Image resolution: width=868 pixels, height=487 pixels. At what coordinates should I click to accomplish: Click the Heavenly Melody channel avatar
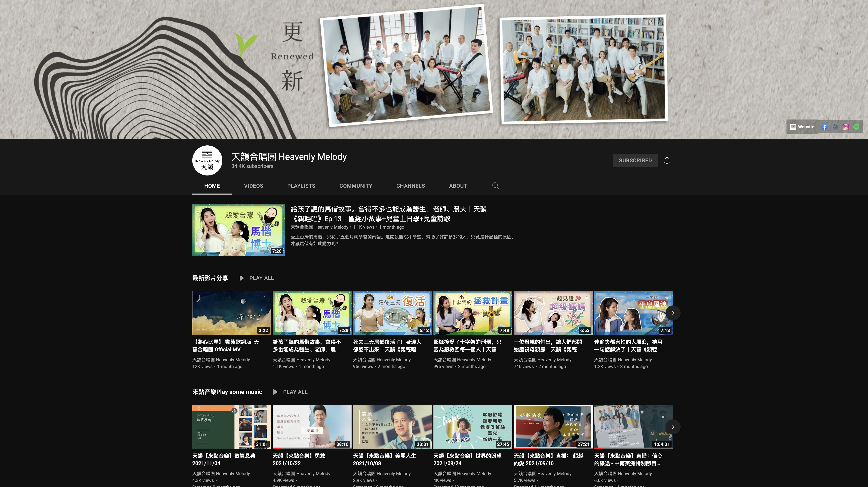[x=207, y=160]
